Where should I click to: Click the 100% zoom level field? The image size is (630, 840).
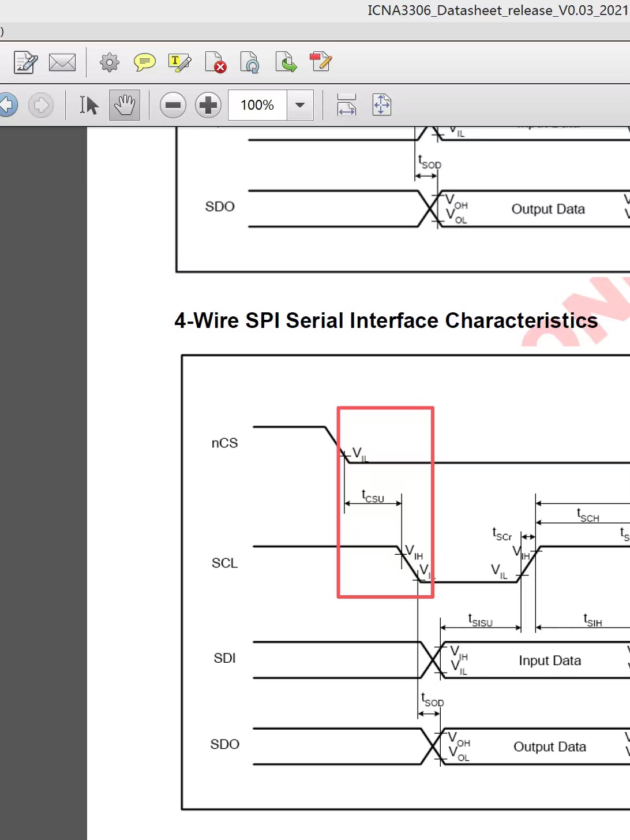(x=257, y=105)
